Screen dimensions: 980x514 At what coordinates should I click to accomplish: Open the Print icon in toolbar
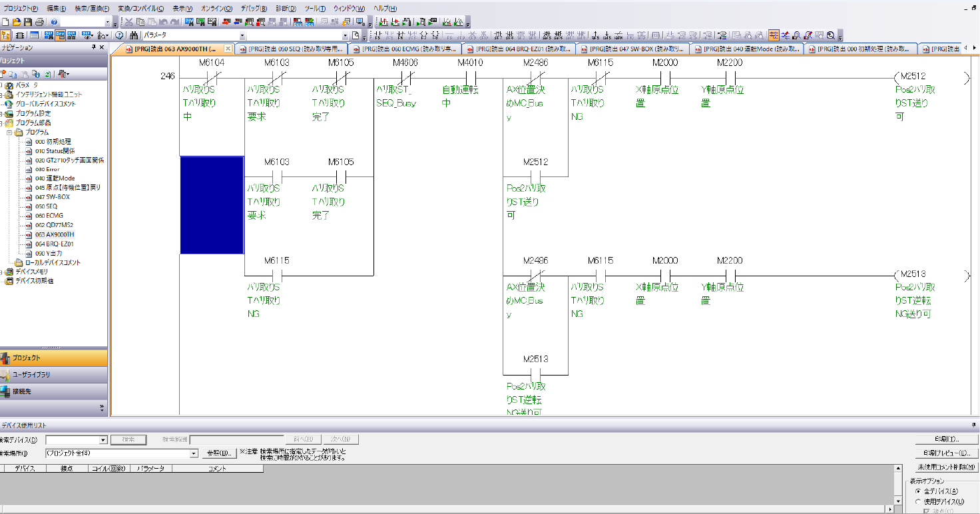point(39,22)
